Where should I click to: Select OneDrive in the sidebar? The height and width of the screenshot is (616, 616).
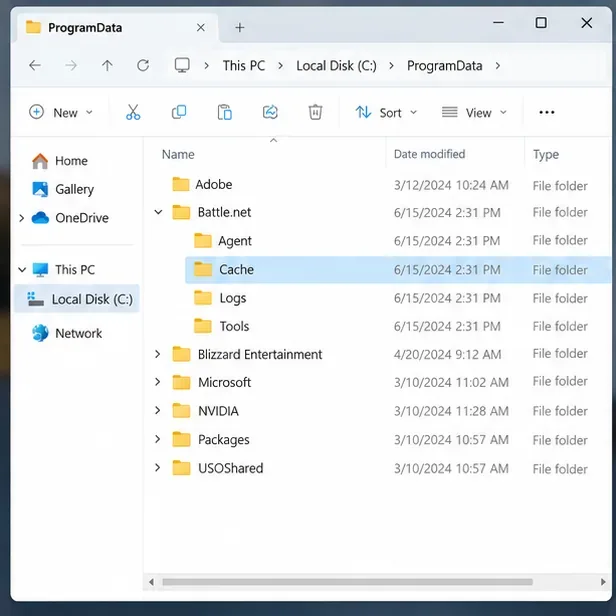[x=70, y=218]
